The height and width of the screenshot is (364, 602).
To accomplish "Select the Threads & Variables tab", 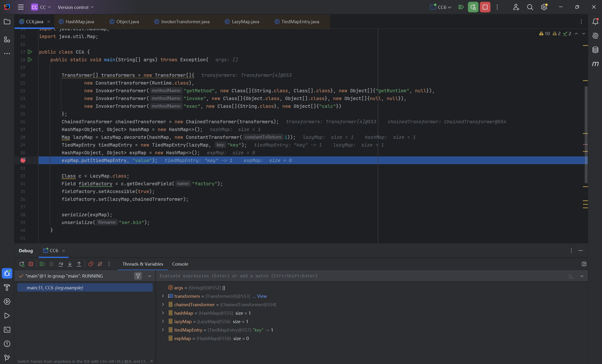I will point(143,264).
